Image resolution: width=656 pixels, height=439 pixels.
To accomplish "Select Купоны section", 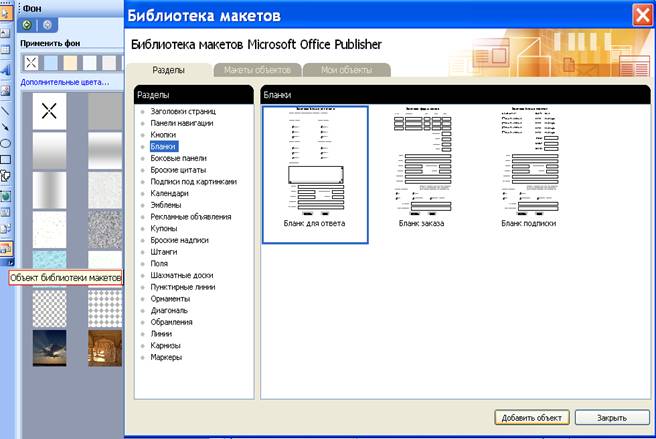I will click(164, 228).
